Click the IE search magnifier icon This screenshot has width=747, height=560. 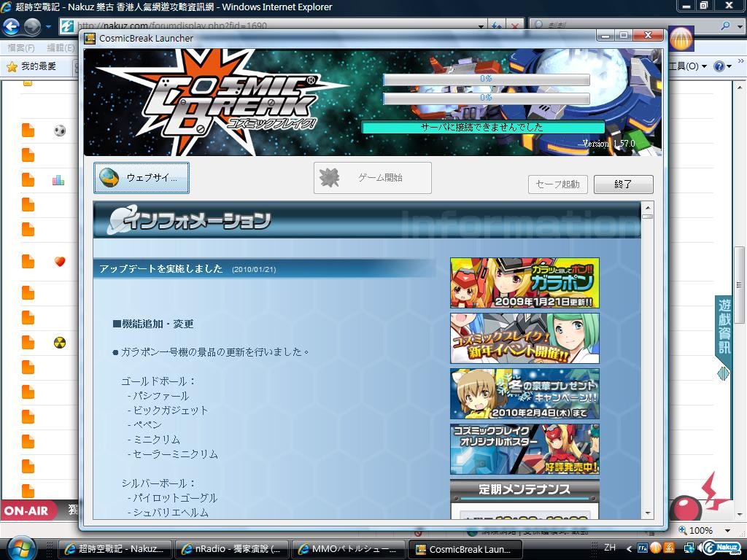726,26
